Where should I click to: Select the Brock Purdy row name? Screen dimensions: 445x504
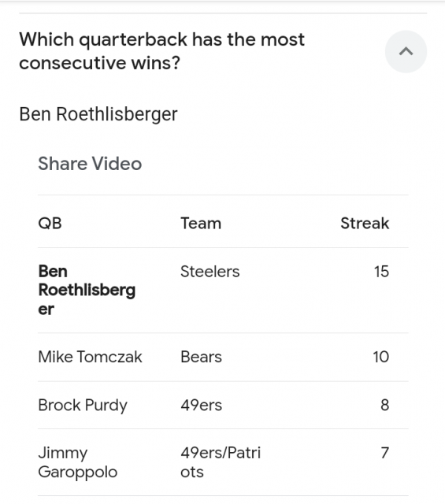(83, 406)
